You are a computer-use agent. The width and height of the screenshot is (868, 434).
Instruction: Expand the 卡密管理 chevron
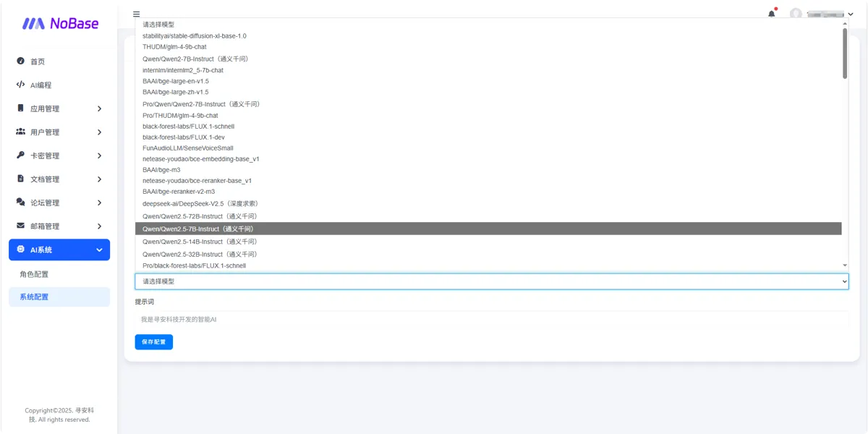point(99,156)
